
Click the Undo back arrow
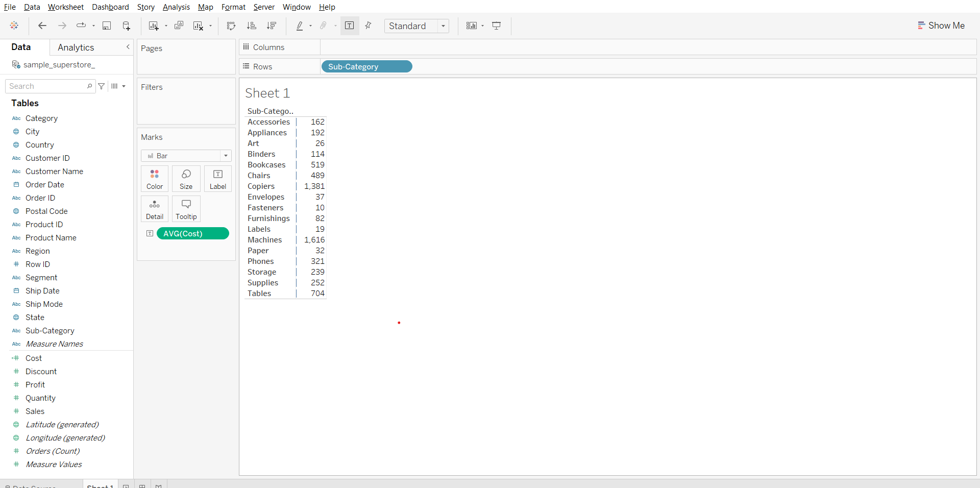42,26
